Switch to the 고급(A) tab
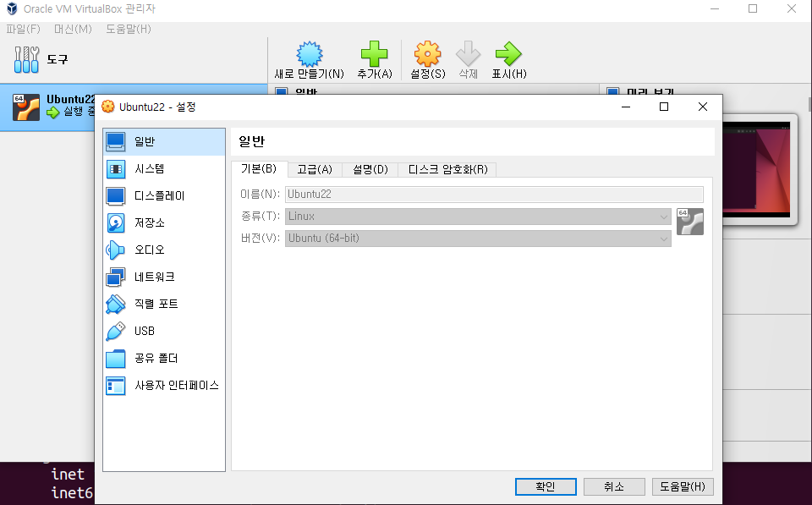Viewport: 812px width, 505px height. pyautogui.click(x=315, y=169)
